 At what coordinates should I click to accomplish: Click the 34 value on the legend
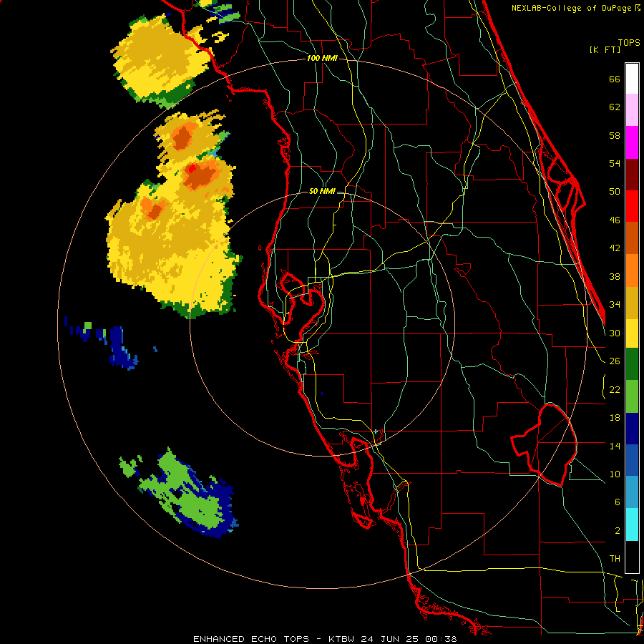tap(615, 305)
